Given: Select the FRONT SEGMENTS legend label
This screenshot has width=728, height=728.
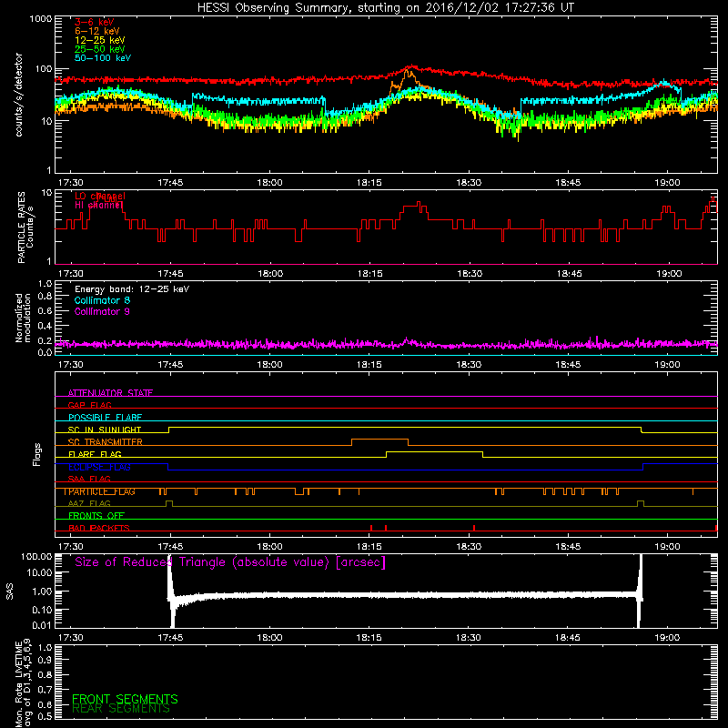Looking at the screenshot, I should [125, 699].
